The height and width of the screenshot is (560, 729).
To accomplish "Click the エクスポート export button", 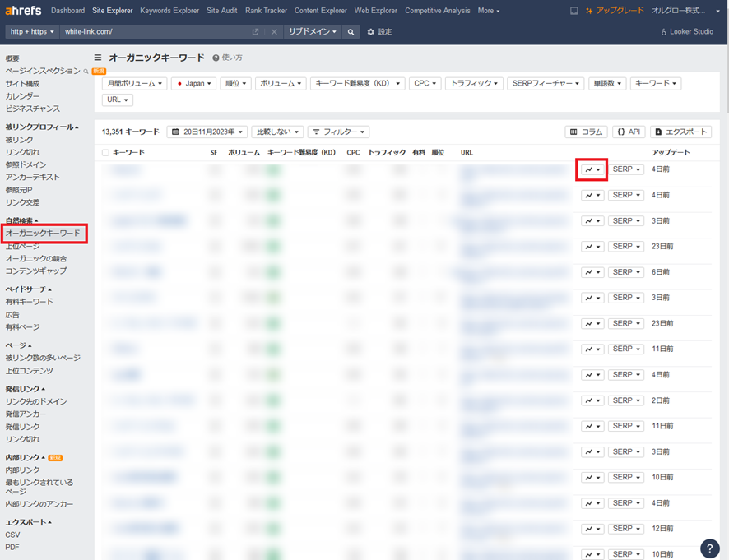I will point(680,132).
